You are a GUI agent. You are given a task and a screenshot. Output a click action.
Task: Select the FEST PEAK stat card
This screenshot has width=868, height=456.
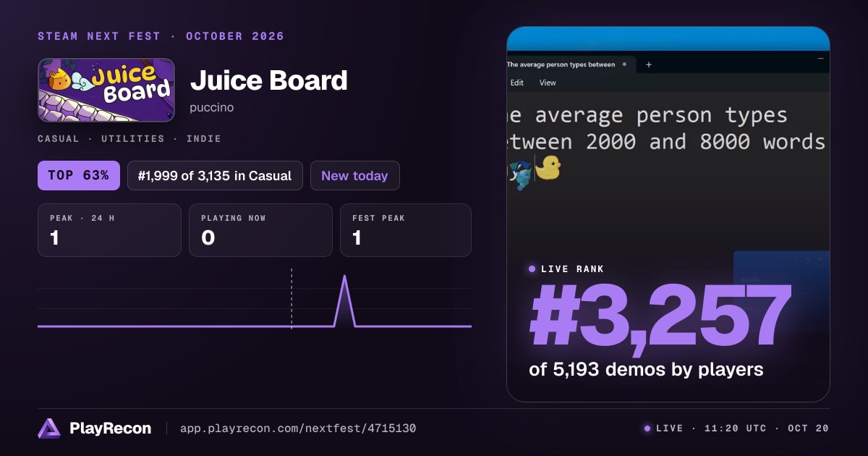coord(406,230)
